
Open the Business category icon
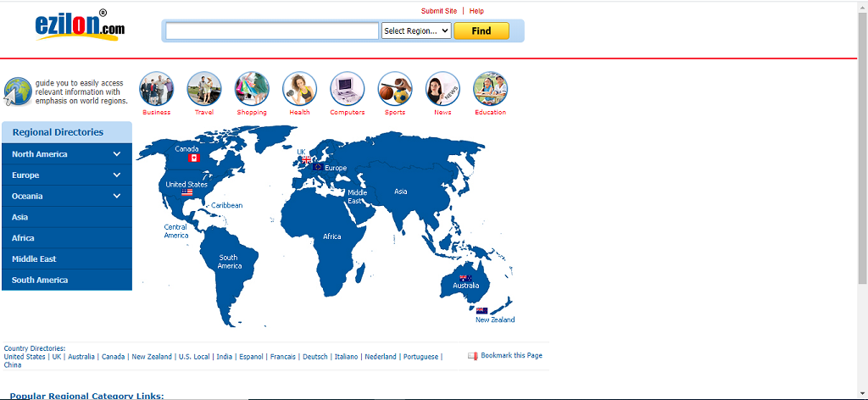[x=157, y=89]
